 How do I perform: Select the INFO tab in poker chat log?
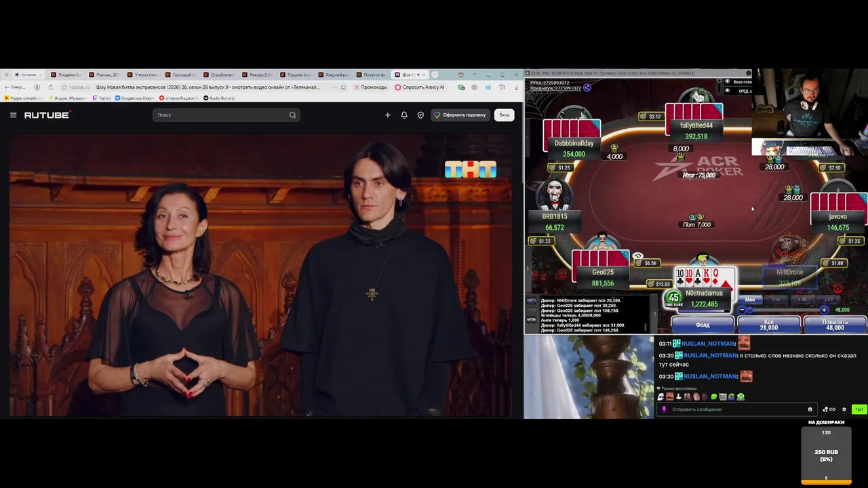(x=532, y=301)
